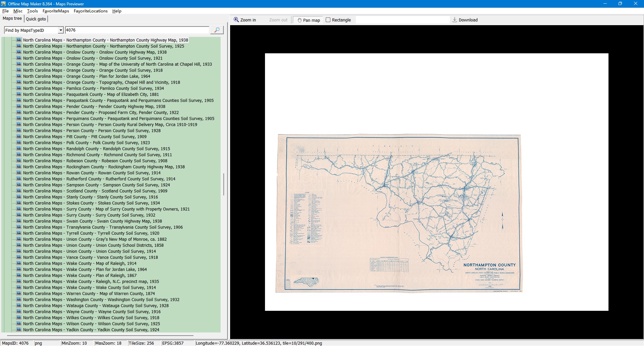This screenshot has width=644, height=346.
Task: Click Zoom out in toolbar
Action: (x=278, y=20)
